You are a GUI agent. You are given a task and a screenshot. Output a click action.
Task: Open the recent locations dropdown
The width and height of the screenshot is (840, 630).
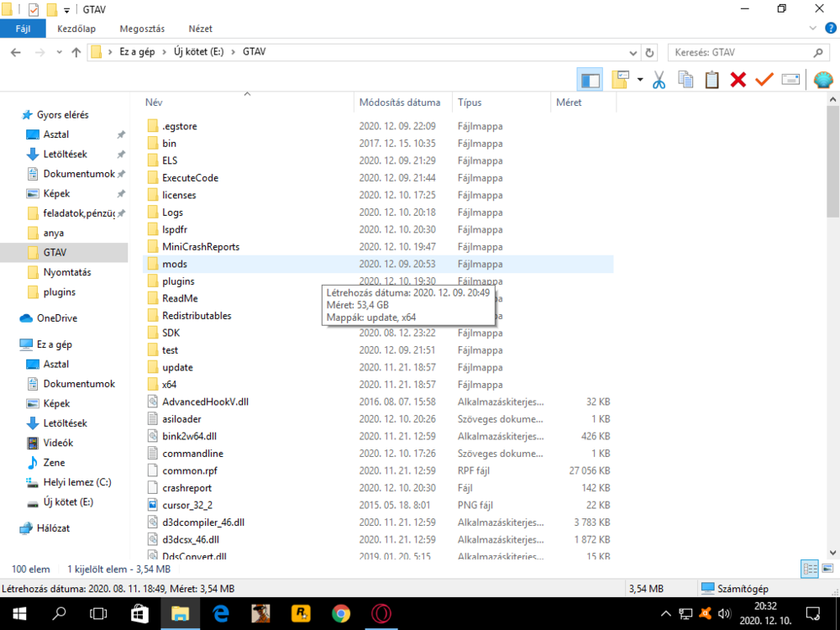click(59, 52)
